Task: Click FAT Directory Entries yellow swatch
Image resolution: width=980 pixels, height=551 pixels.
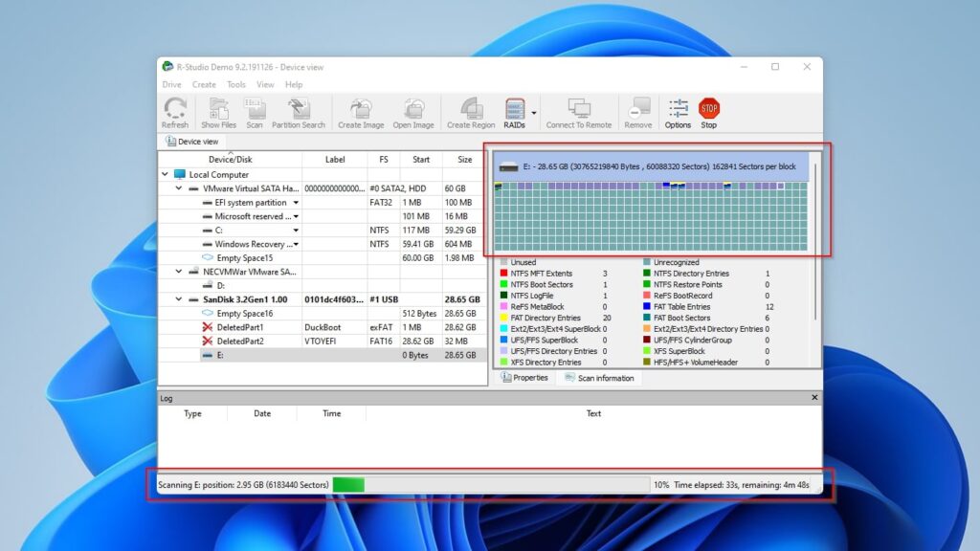Action: [503, 318]
